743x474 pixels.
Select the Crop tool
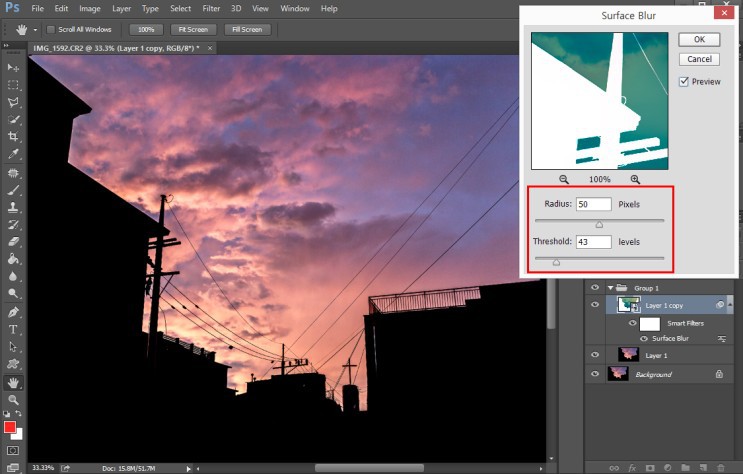pos(13,136)
